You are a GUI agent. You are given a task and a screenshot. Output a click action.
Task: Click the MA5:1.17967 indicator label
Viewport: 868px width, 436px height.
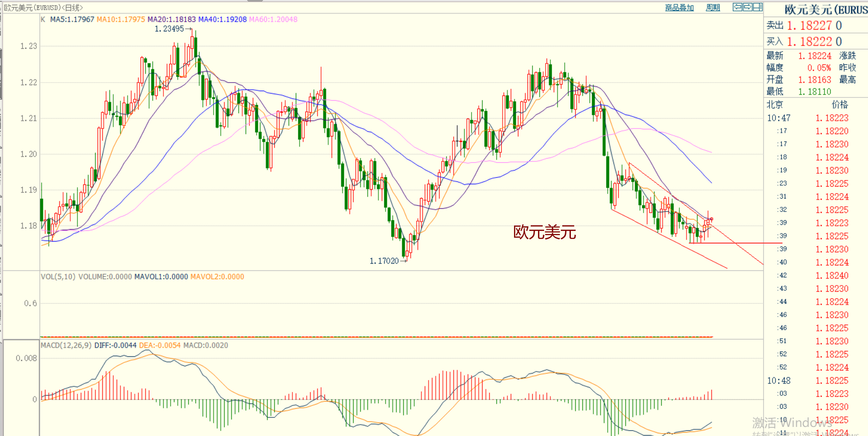(x=72, y=20)
